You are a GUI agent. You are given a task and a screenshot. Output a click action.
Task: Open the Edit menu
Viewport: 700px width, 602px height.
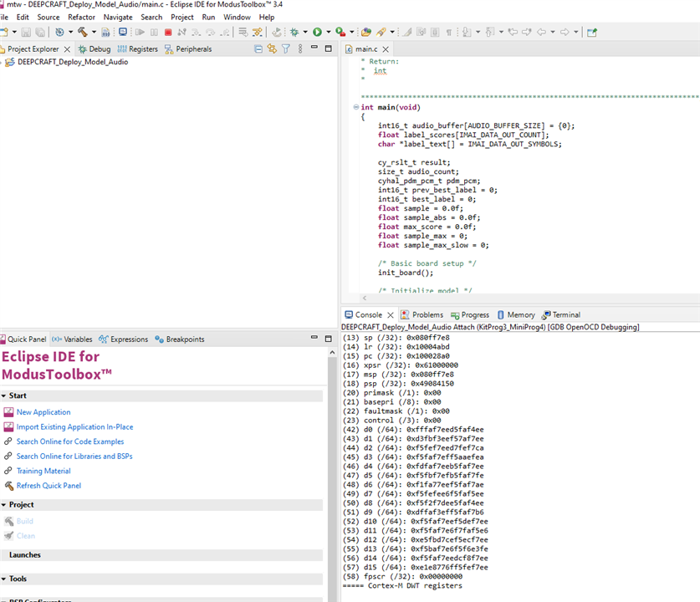tap(23, 17)
